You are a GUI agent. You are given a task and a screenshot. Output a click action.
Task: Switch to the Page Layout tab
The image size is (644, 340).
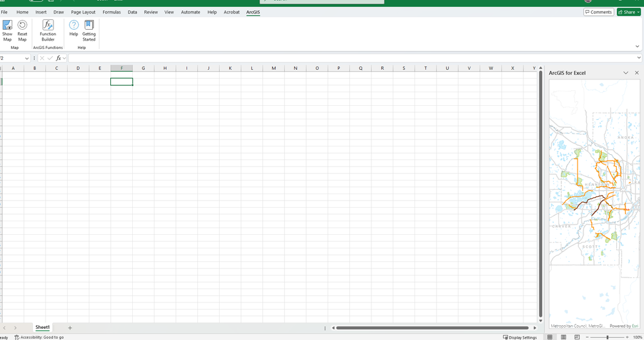83,12
